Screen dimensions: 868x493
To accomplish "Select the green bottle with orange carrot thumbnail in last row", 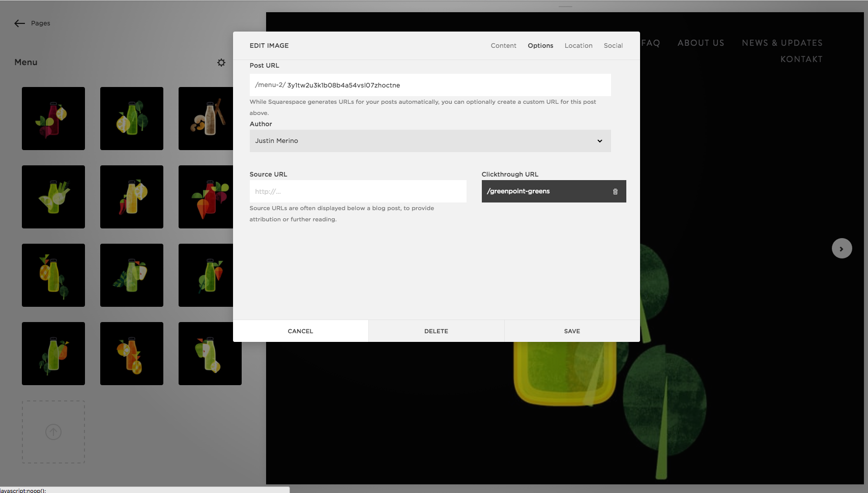I will (x=53, y=354).
